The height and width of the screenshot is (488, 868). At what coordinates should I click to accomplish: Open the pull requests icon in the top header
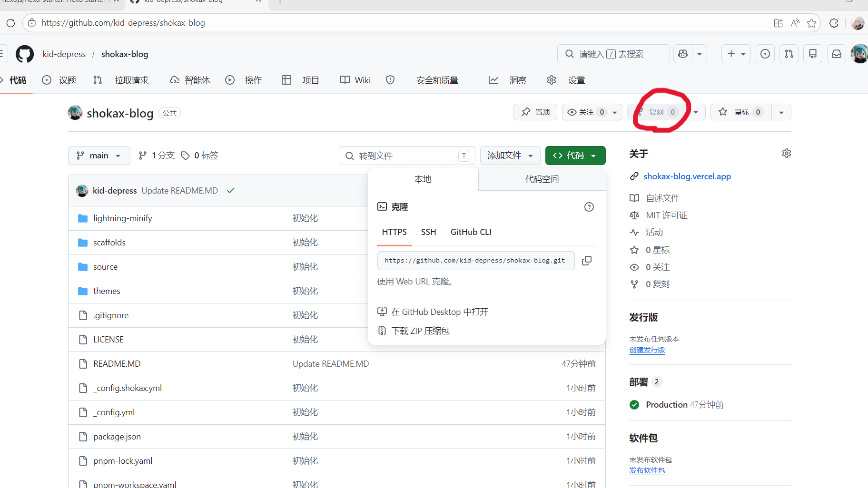(789, 54)
